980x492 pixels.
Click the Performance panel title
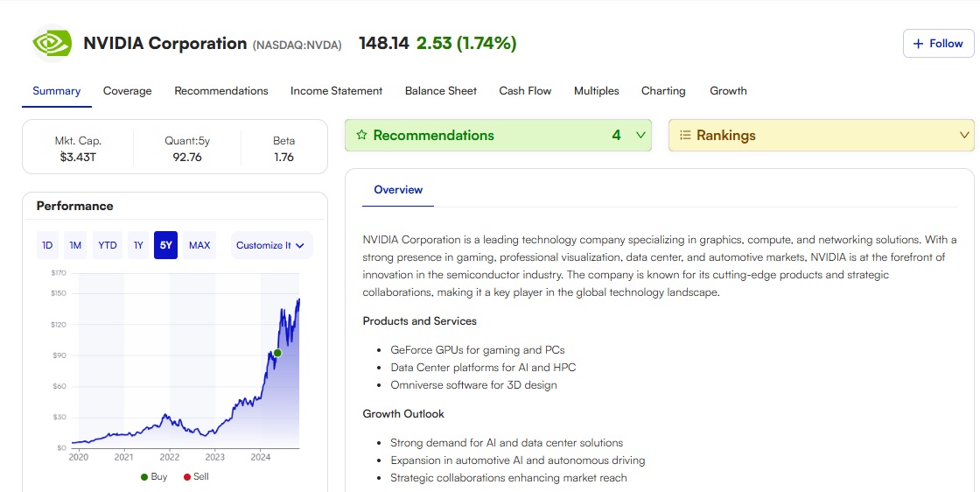coord(75,207)
